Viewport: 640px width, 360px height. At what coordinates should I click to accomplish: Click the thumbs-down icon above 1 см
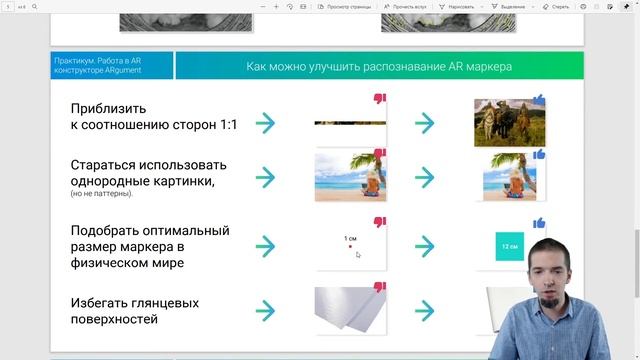click(x=380, y=222)
